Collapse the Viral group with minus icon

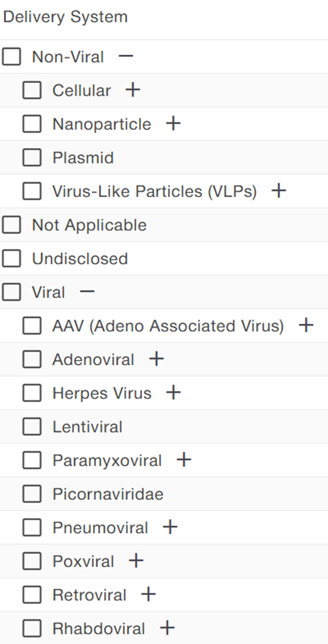coord(87,292)
